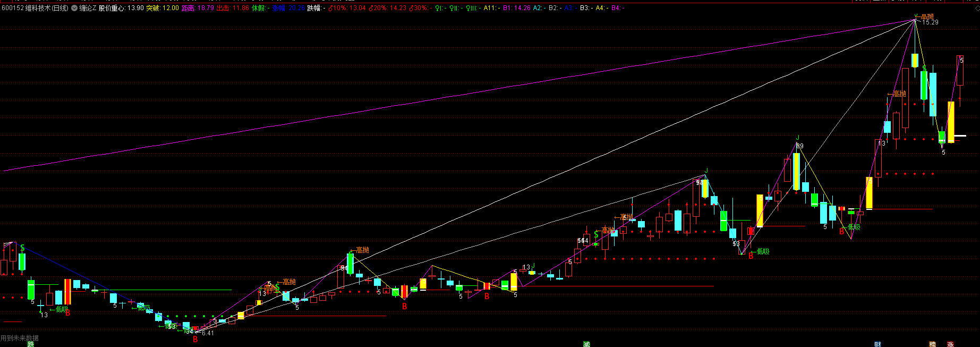The height and width of the screenshot is (347, 980).
Task: Click the blue 财 event marker
Action: pos(877,344)
